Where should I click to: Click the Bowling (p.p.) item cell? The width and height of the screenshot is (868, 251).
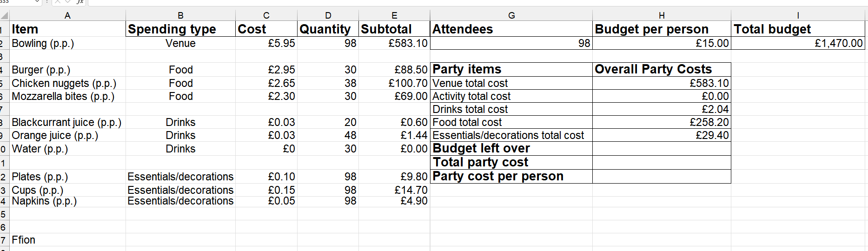(67, 43)
